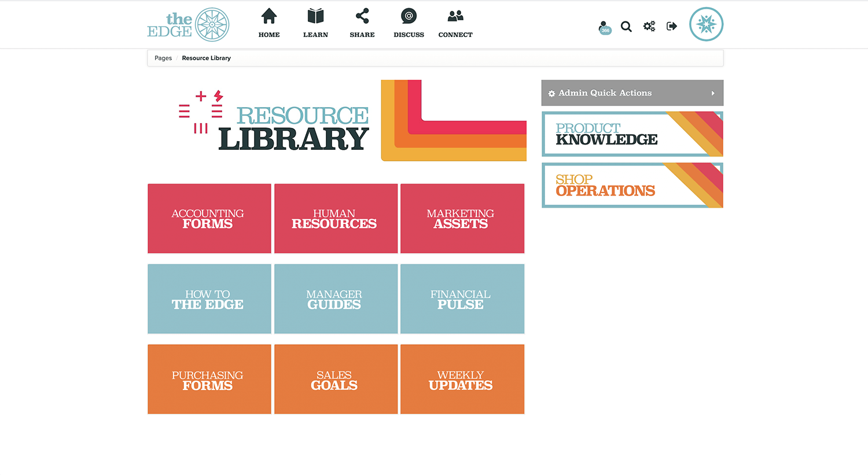Open the user notifications icon with badge

click(x=604, y=27)
